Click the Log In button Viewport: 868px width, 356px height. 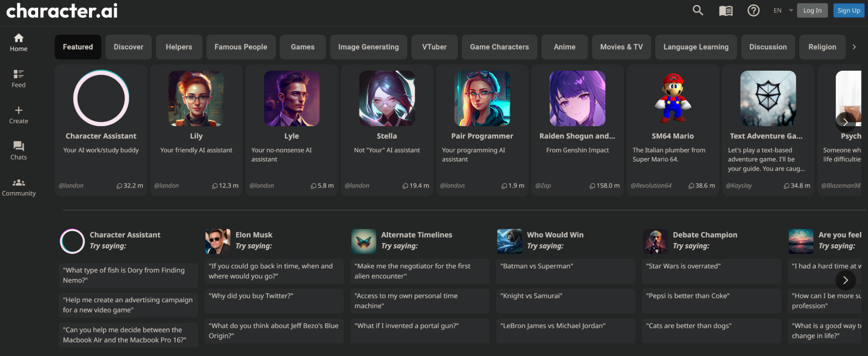click(x=812, y=10)
